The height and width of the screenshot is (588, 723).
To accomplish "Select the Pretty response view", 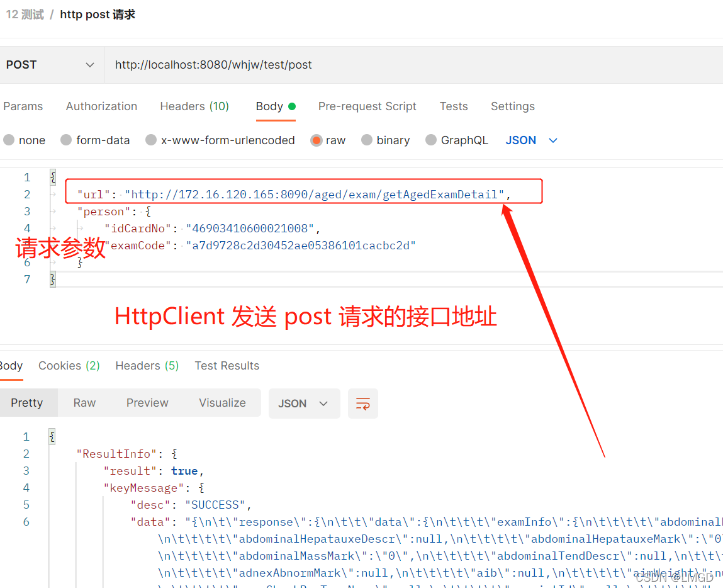I will pos(27,403).
